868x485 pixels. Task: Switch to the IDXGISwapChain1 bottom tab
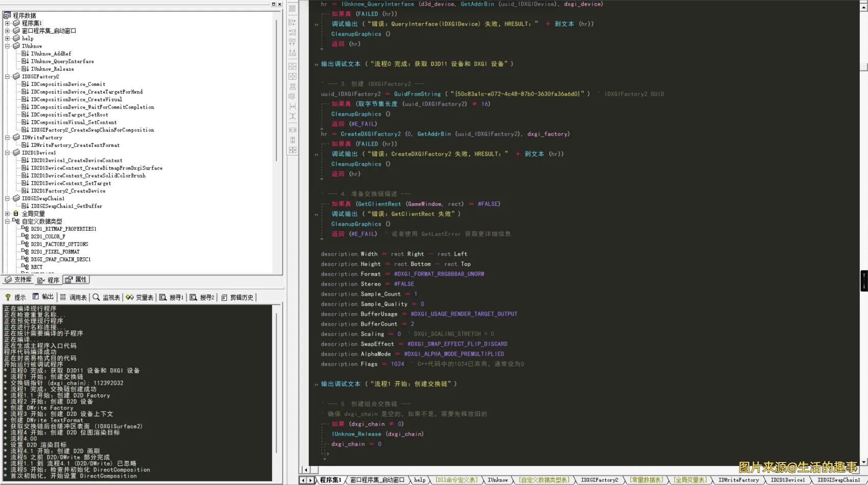(x=839, y=480)
